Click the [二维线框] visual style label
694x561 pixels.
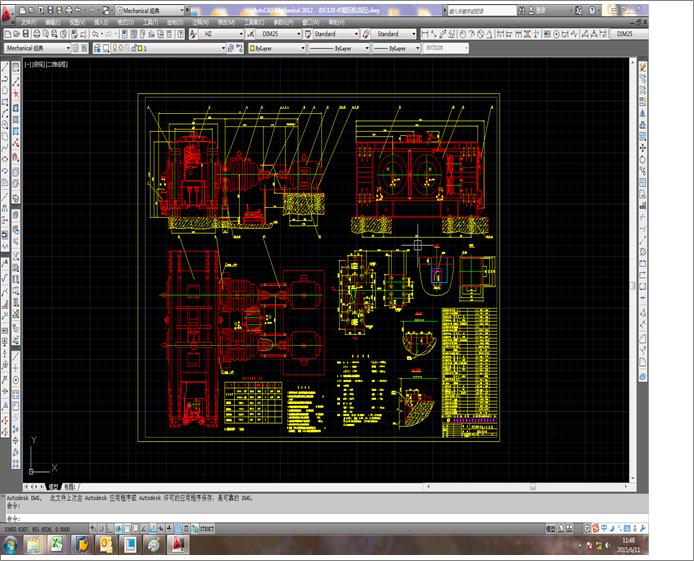(x=59, y=64)
